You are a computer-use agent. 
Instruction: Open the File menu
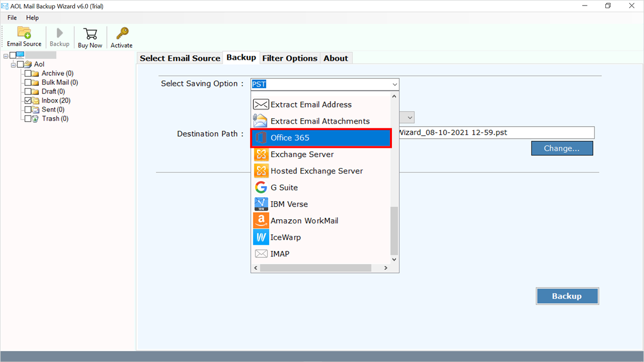[12, 18]
